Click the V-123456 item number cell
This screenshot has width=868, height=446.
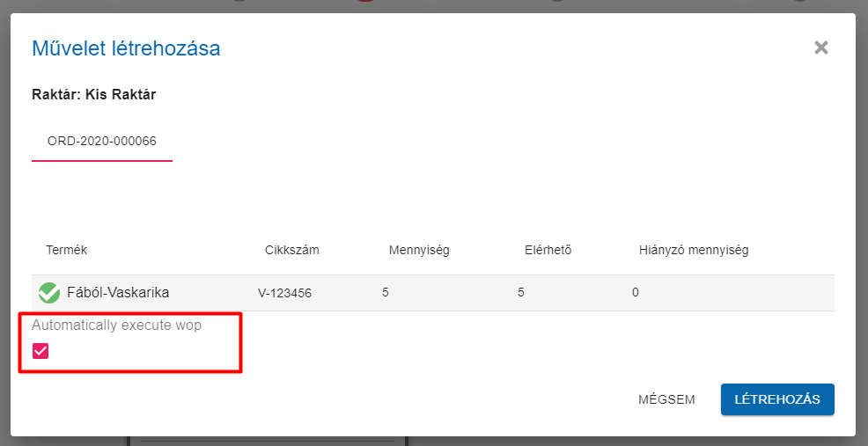284,293
